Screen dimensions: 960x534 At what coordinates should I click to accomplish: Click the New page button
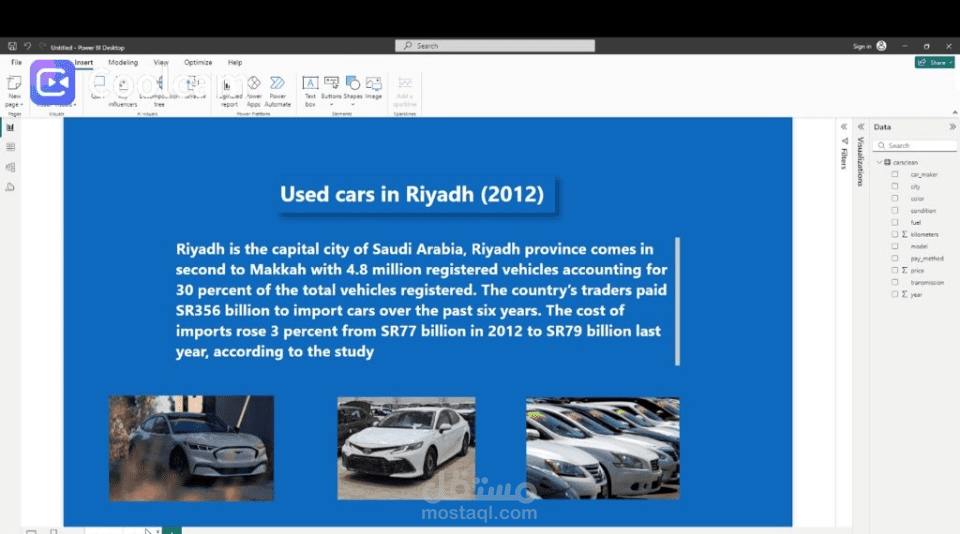tap(14, 91)
